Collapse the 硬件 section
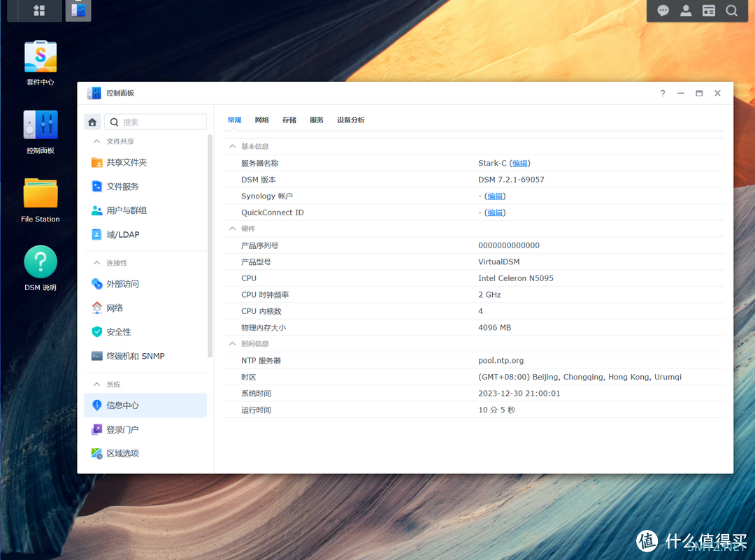Image resolution: width=755 pixels, height=560 pixels. [233, 229]
